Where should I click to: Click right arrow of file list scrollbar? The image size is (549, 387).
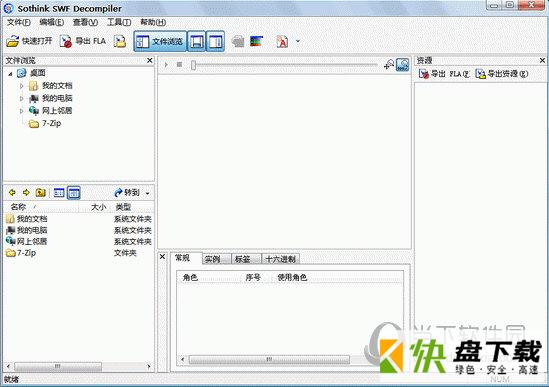[x=149, y=366]
